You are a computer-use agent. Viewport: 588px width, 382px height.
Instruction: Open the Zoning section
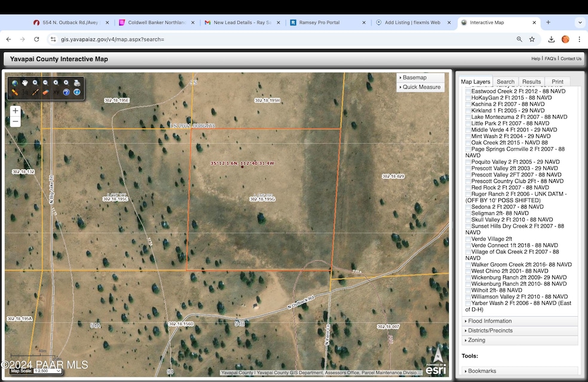click(x=476, y=340)
